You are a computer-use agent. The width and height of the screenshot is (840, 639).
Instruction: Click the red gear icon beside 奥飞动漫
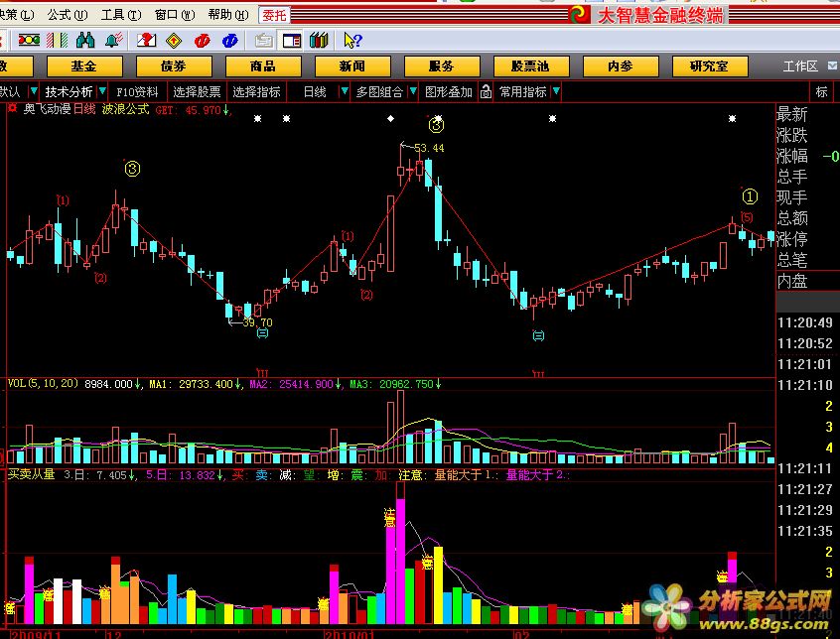pyautogui.click(x=12, y=108)
